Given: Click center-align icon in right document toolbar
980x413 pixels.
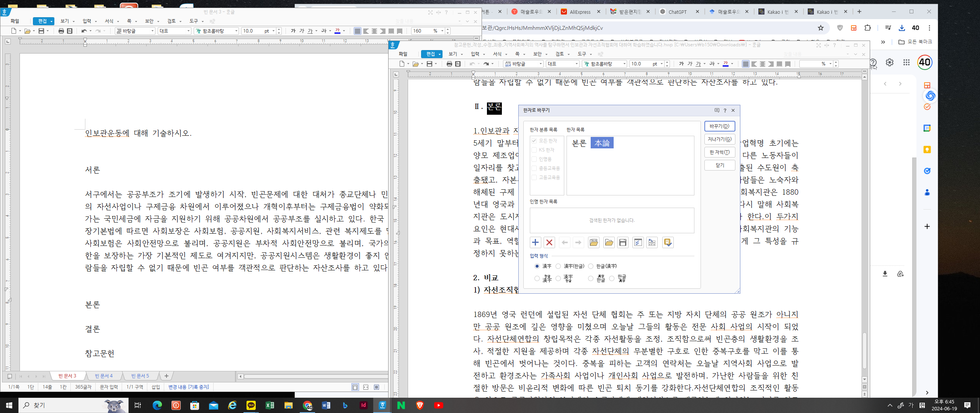Looking at the screenshot, I should click(x=762, y=64).
